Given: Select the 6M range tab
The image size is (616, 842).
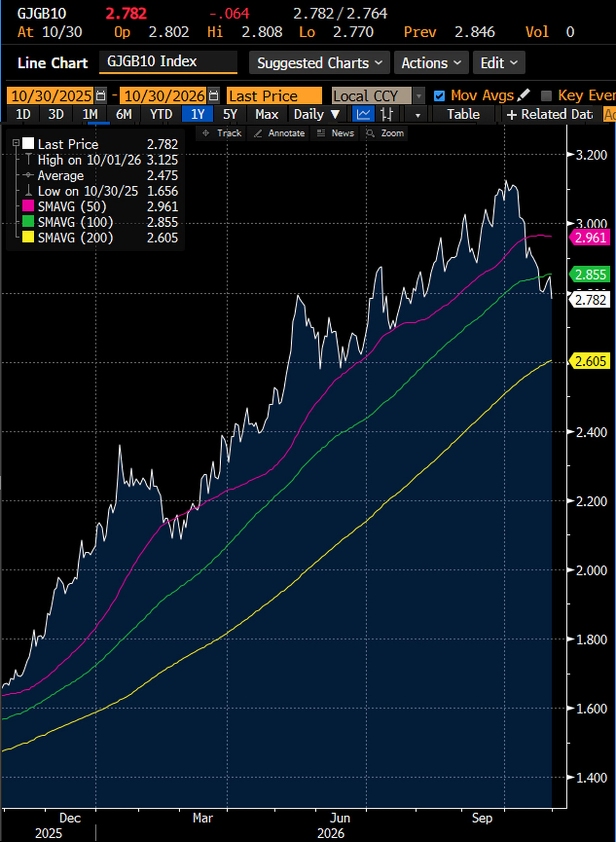Looking at the screenshot, I should [x=124, y=114].
